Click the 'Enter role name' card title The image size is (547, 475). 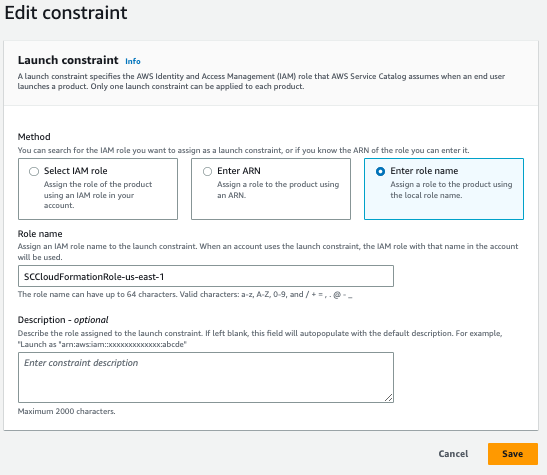click(424, 171)
